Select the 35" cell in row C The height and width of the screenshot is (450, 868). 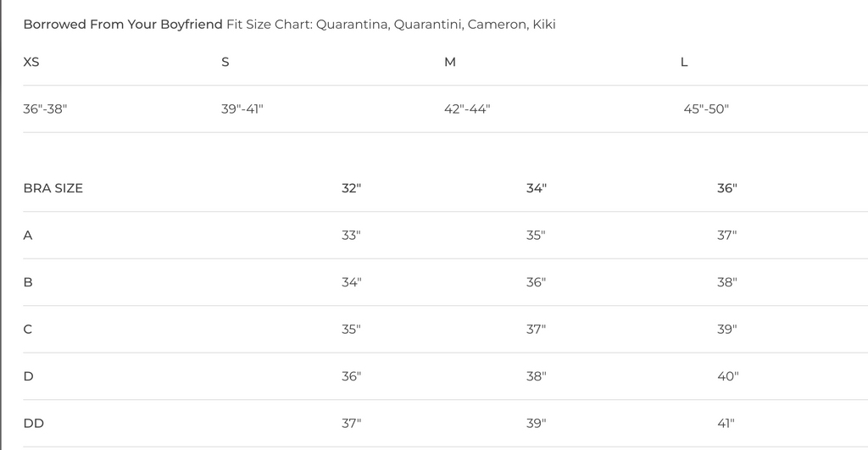pos(351,329)
